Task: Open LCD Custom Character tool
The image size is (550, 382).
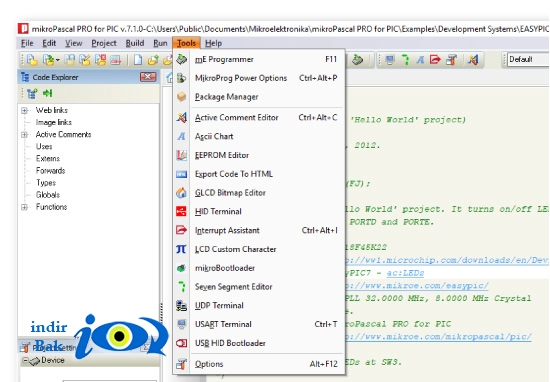Action: (259, 249)
